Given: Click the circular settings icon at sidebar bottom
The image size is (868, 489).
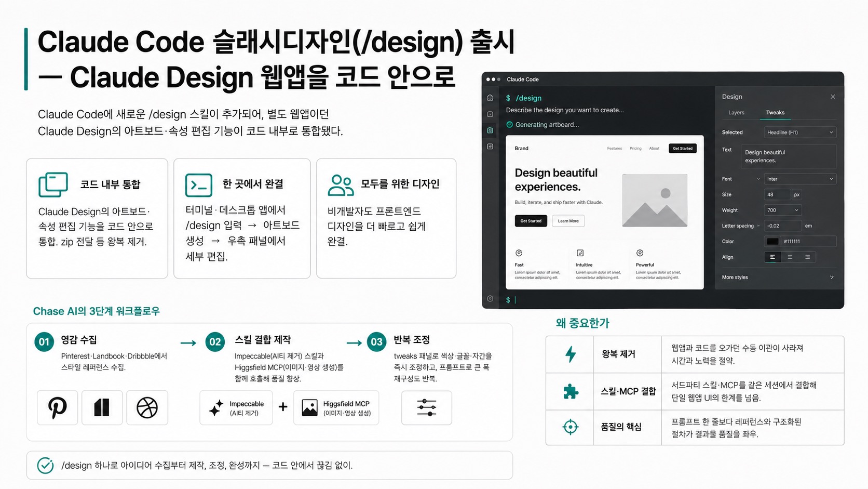Looking at the screenshot, I should point(490,299).
